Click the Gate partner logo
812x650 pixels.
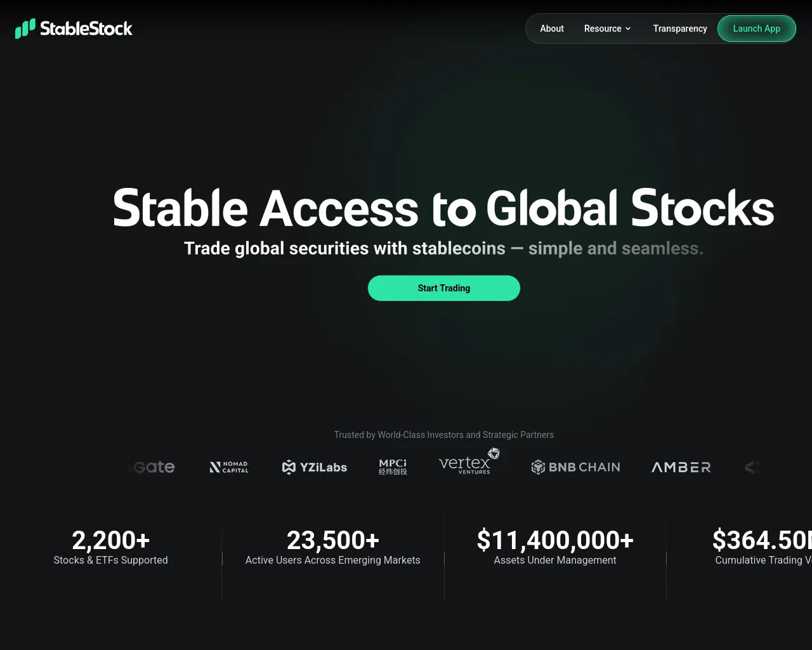[x=152, y=467]
